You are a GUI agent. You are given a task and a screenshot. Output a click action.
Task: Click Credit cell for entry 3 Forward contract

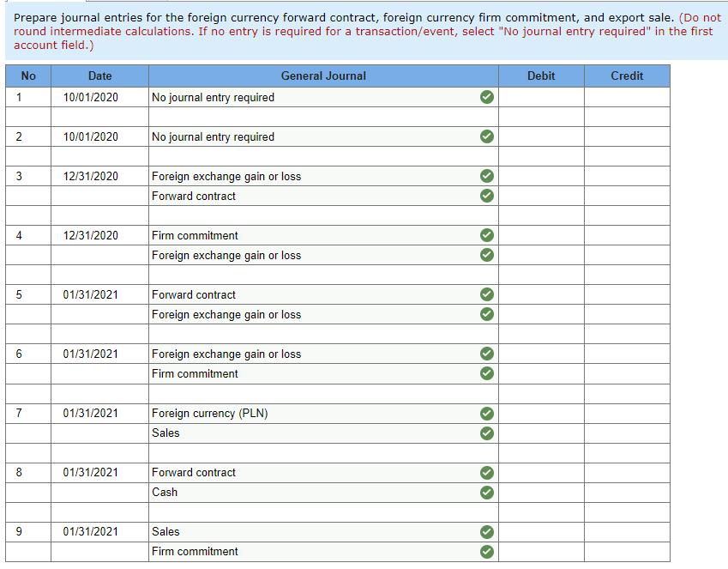tap(627, 196)
